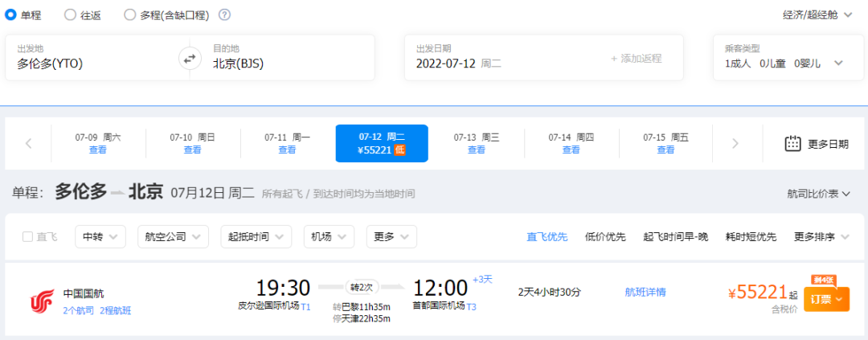Open 航班详情 flight details link
The height and width of the screenshot is (340, 868).
click(645, 293)
